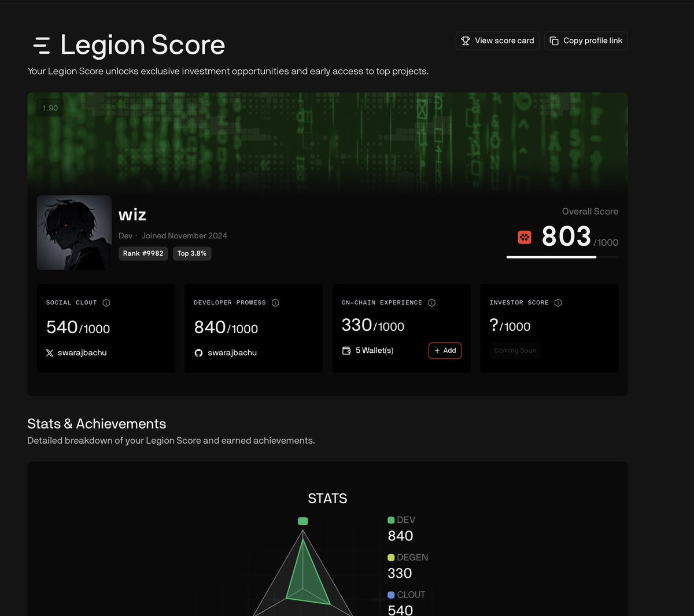This screenshot has height=616, width=694.
Task: Select the Rank #9982 badge
Action: (143, 253)
